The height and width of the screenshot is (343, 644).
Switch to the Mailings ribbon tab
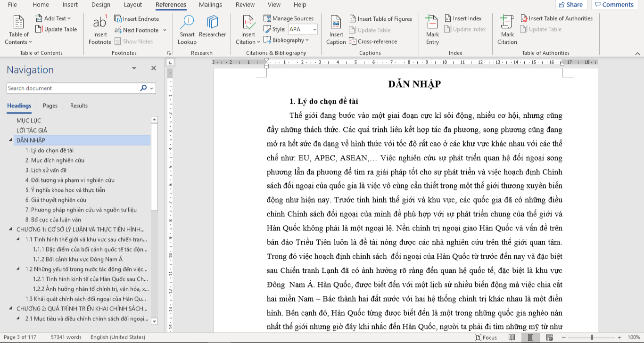point(210,5)
